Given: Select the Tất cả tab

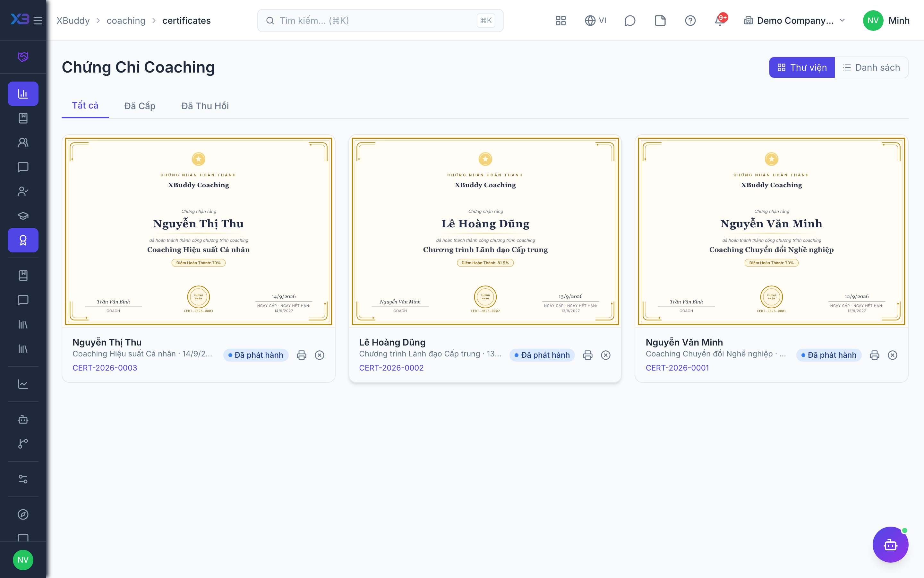Looking at the screenshot, I should click(x=85, y=106).
